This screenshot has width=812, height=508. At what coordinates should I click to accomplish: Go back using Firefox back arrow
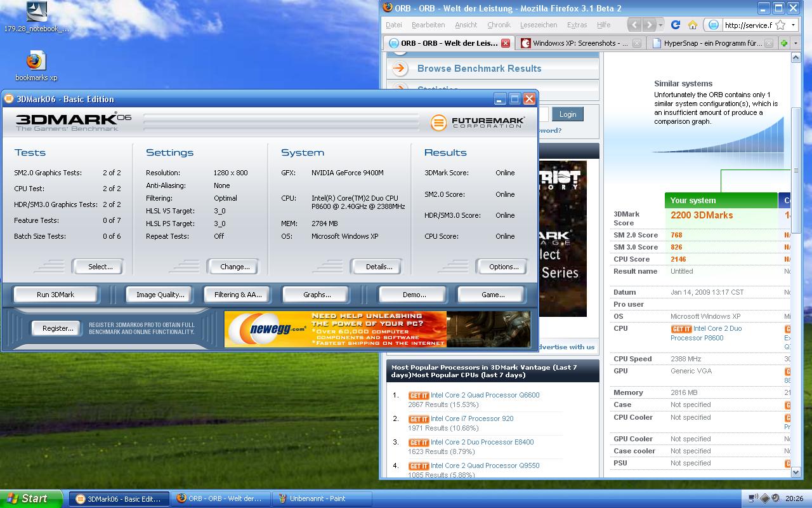click(x=634, y=25)
